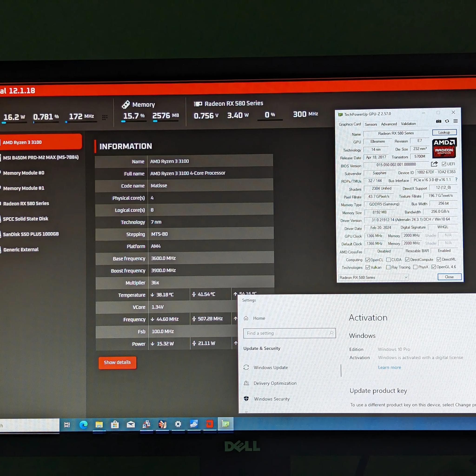Toggle the OpenGL 4.6 checkbox

point(434,267)
